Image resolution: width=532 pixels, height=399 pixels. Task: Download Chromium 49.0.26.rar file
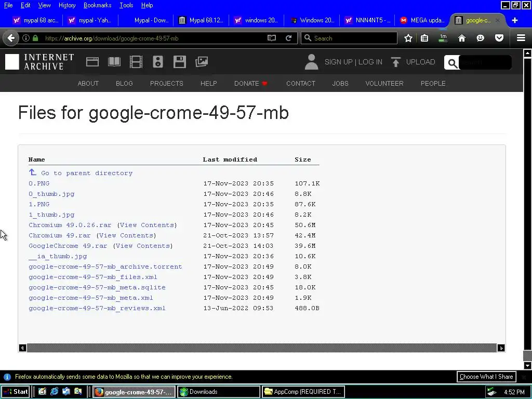[x=70, y=225]
